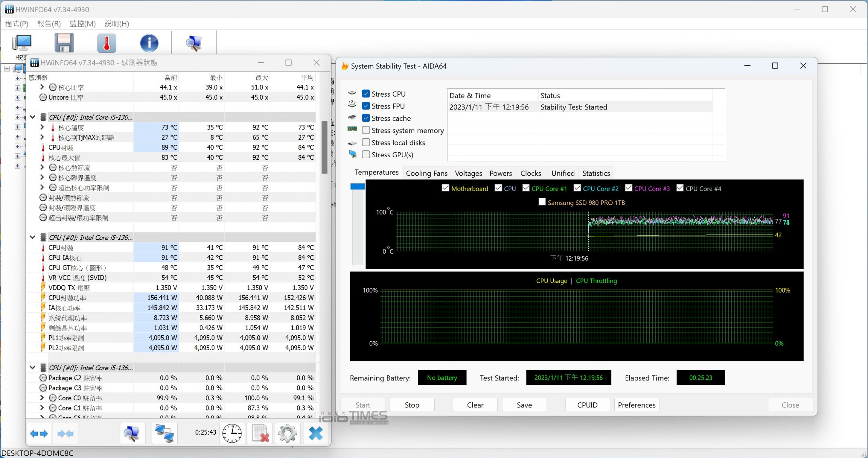This screenshot has width=868, height=458.
Task: Switch to Cooling Fans tab
Action: [427, 173]
